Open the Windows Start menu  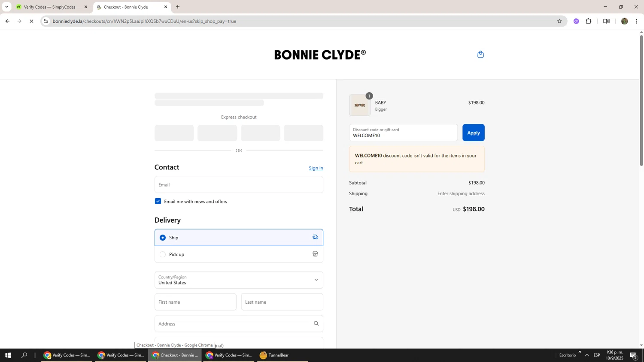coord(7,355)
